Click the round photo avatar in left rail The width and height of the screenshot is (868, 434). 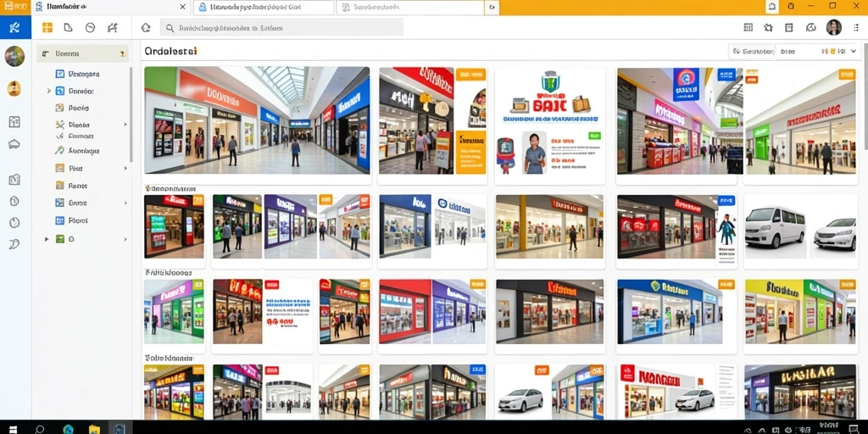tap(14, 56)
